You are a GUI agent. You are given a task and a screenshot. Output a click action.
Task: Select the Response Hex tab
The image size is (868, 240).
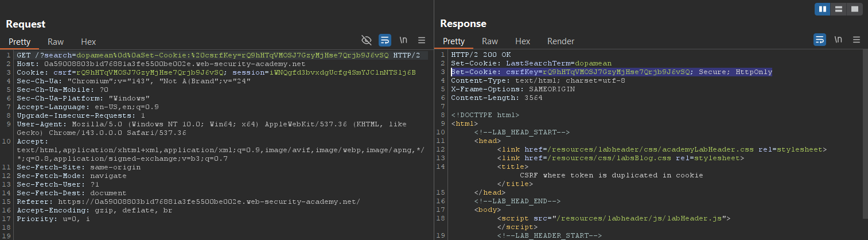pyautogui.click(x=523, y=41)
